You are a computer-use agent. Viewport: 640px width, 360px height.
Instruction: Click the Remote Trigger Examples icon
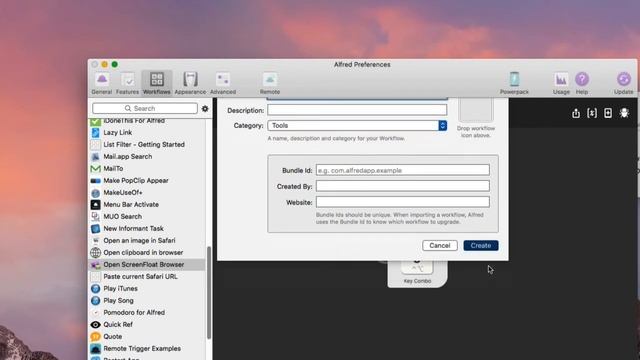[96, 349]
